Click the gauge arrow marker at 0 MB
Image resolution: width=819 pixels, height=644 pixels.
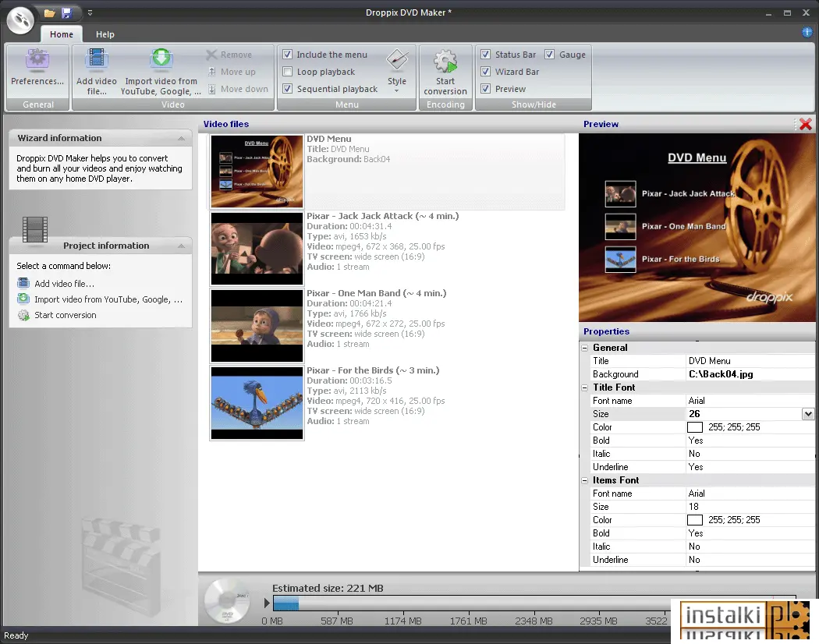pyautogui.click(x=267, y=603)
